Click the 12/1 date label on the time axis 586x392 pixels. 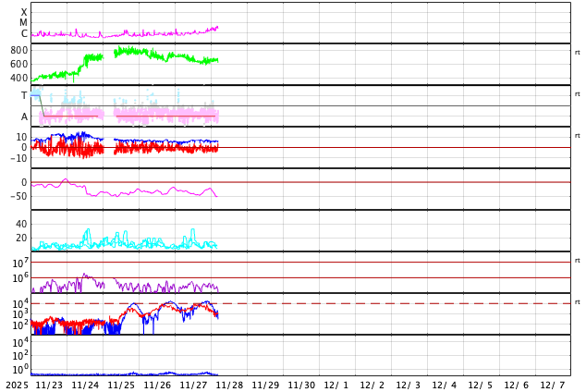tap(336, 385)
